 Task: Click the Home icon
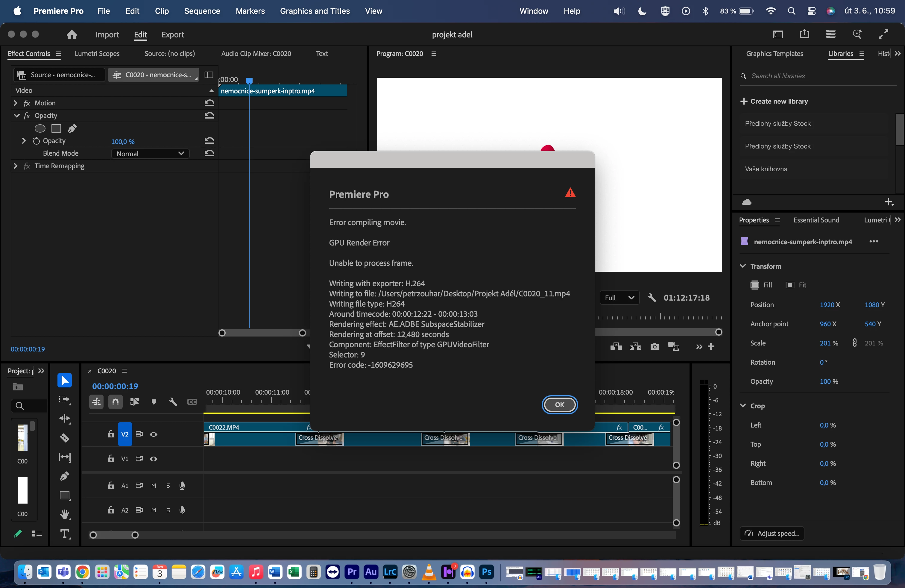pyautogui.click(x=72, y=35)
